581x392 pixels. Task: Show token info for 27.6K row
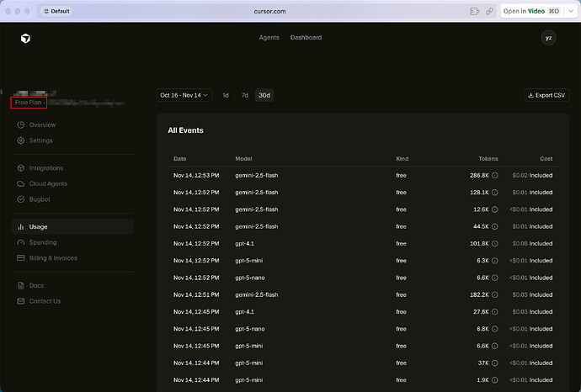point(494,312)
